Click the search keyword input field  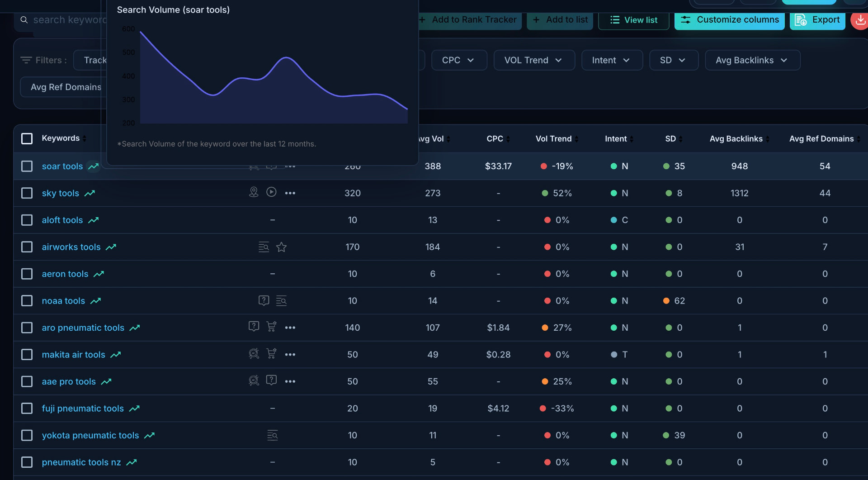pos(61,20)
